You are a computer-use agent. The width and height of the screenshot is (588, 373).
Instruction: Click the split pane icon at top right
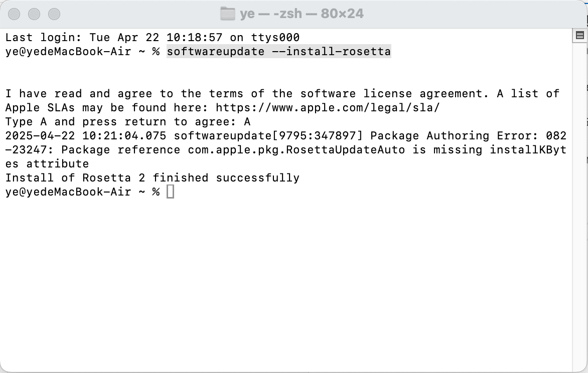579,36
